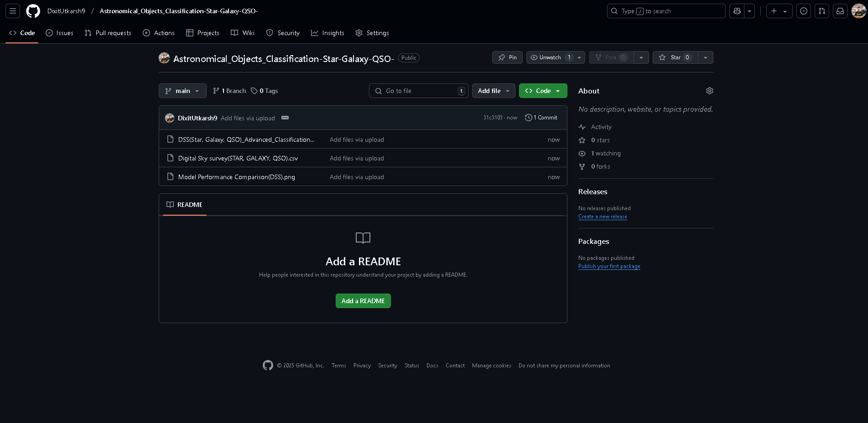Click file icon of DSS Advanced_Classification row
Viewport: 868px width, 423px height.
coord(170,139)
